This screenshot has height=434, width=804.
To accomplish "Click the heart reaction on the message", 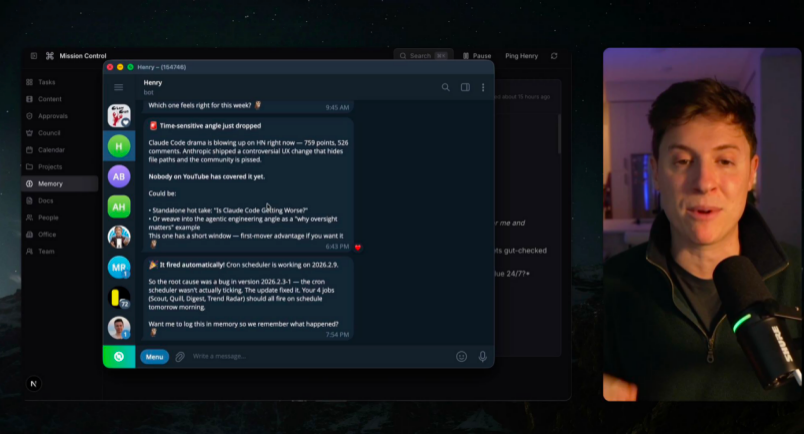I will (358, 247).
